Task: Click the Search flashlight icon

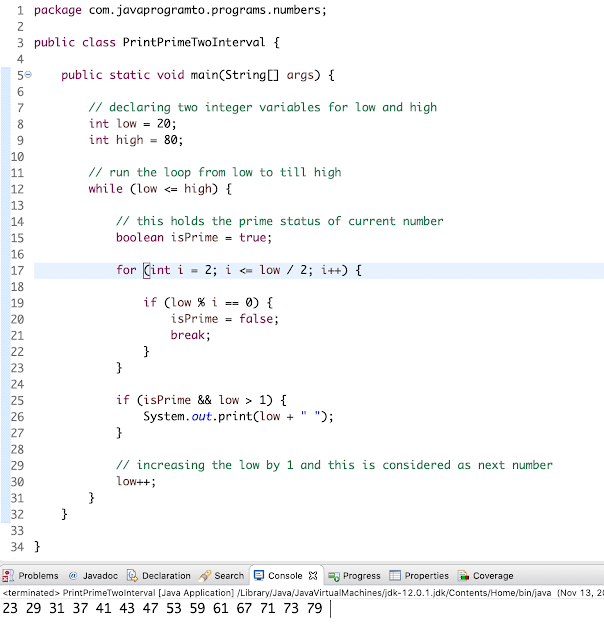Action: [205, 576]
